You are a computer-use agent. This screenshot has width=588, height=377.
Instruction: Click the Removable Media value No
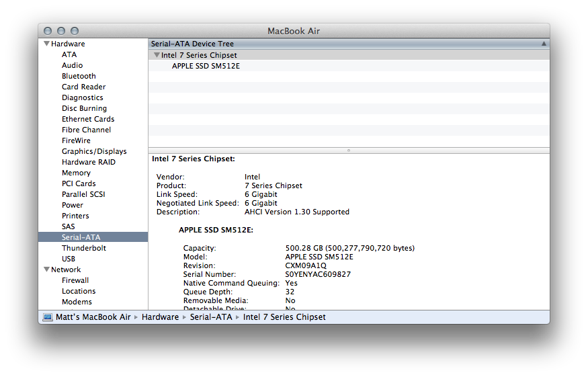(290, 300)
